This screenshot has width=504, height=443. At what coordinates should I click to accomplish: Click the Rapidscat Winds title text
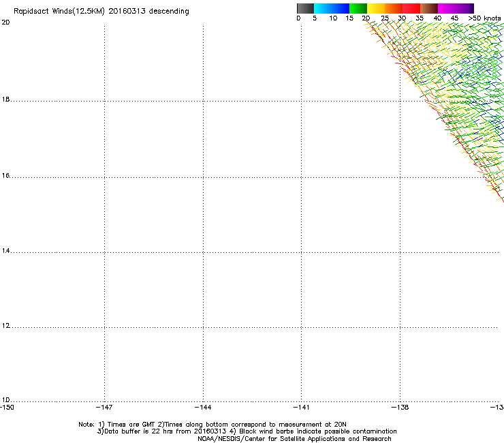coord(101,12)
